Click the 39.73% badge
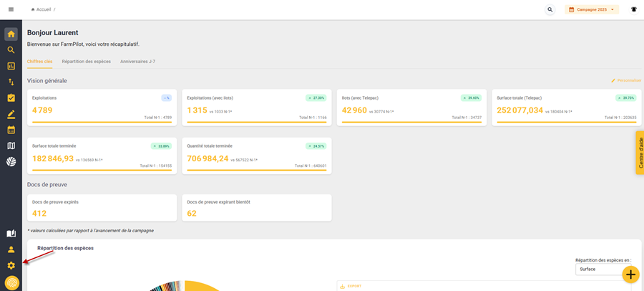The image size is (644, 291). tap(625, 98)
